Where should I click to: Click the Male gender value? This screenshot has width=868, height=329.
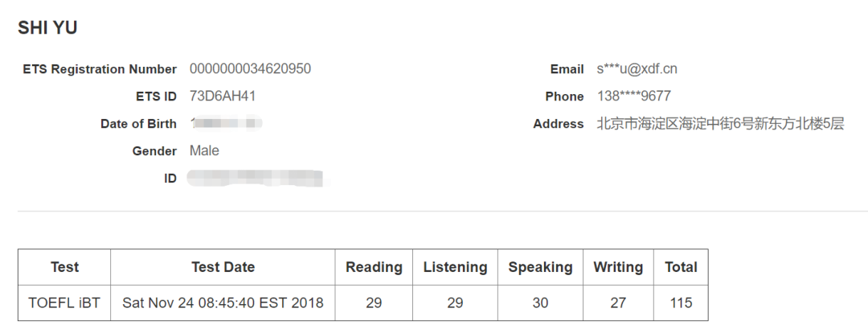pyautogui.click(x=204, y=151)
